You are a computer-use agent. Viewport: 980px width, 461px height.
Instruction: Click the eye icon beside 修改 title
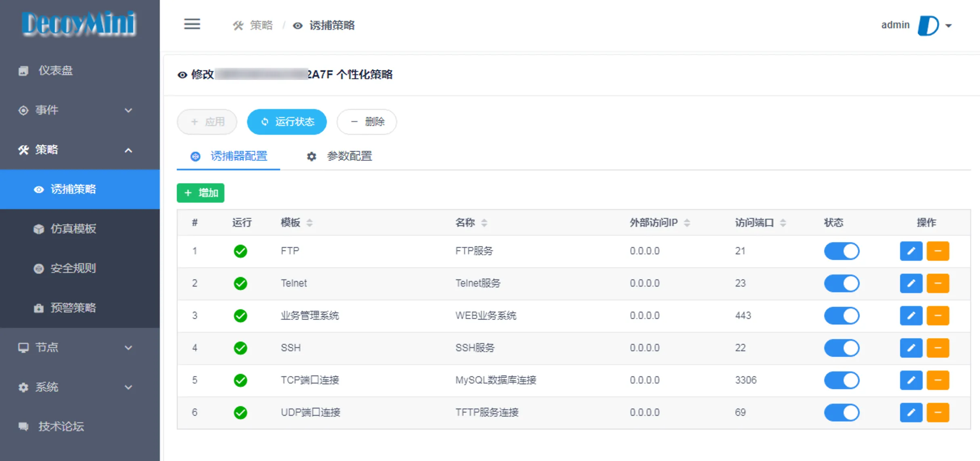(182, 75)
